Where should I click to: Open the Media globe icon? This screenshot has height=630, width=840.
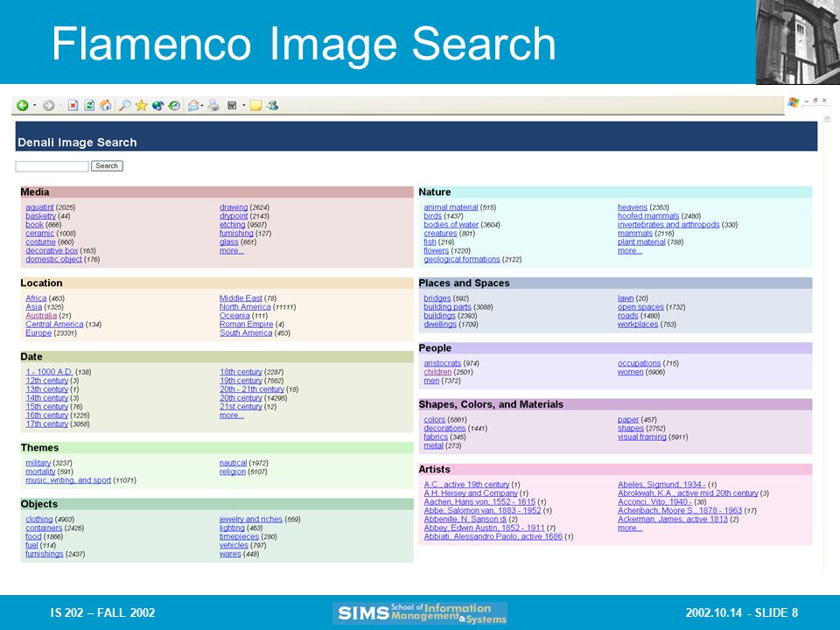(x=157, y=106)
